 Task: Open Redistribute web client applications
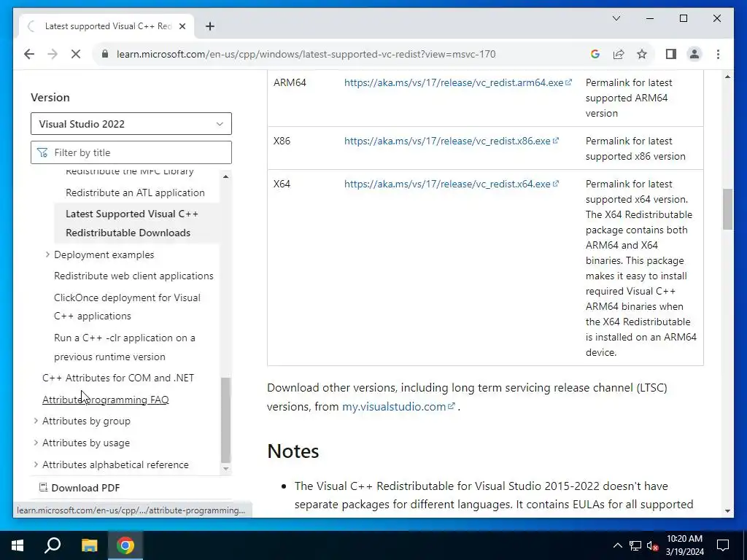tap(134, 276)
